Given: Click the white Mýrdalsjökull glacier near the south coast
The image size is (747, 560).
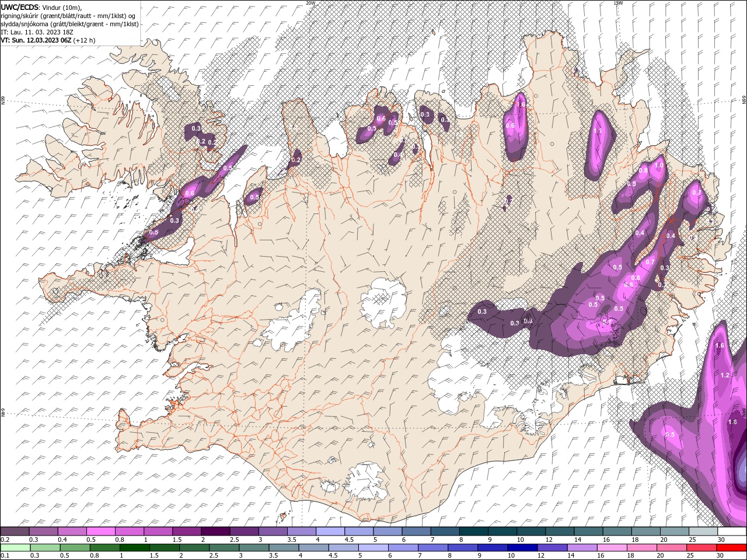Looking at the screenshot, I should click(x=366, y=482).
